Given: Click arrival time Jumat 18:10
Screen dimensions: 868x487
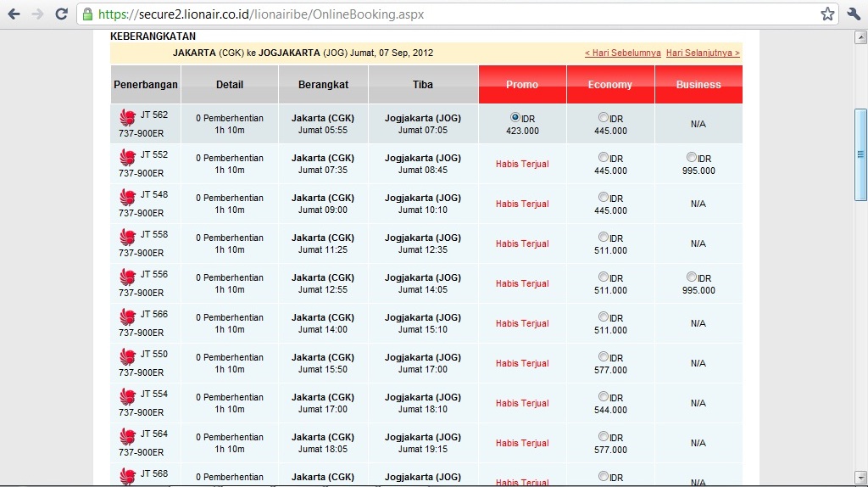Looking at the screenshot, I should pyautogui.click(x=423, y=410).
